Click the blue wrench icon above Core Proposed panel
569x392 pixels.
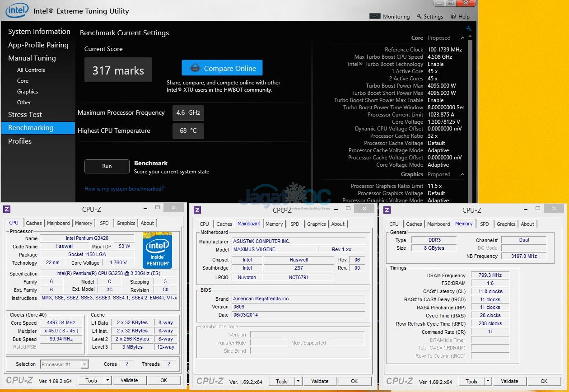point(469,28)
